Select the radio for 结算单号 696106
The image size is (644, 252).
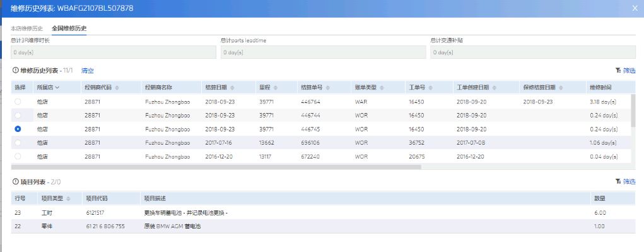(18, 143)
